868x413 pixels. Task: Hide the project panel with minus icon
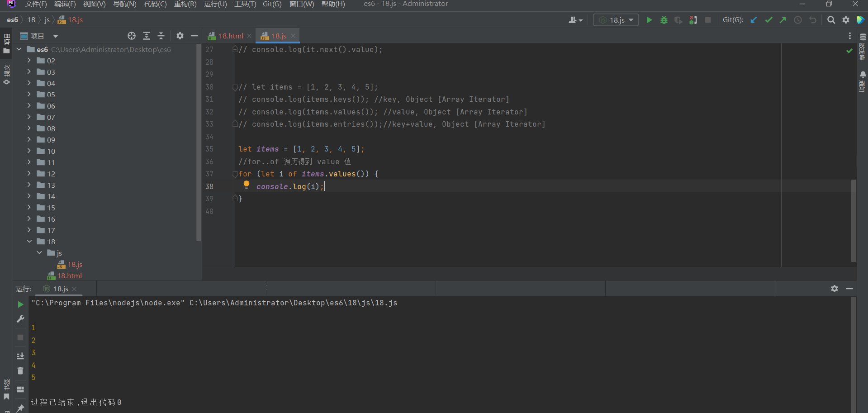194,36
